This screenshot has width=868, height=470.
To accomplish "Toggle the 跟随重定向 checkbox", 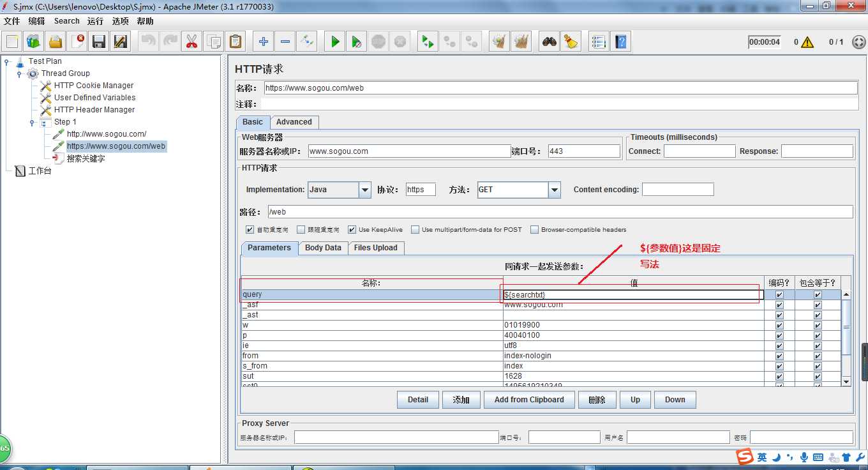I will point(301,230).
